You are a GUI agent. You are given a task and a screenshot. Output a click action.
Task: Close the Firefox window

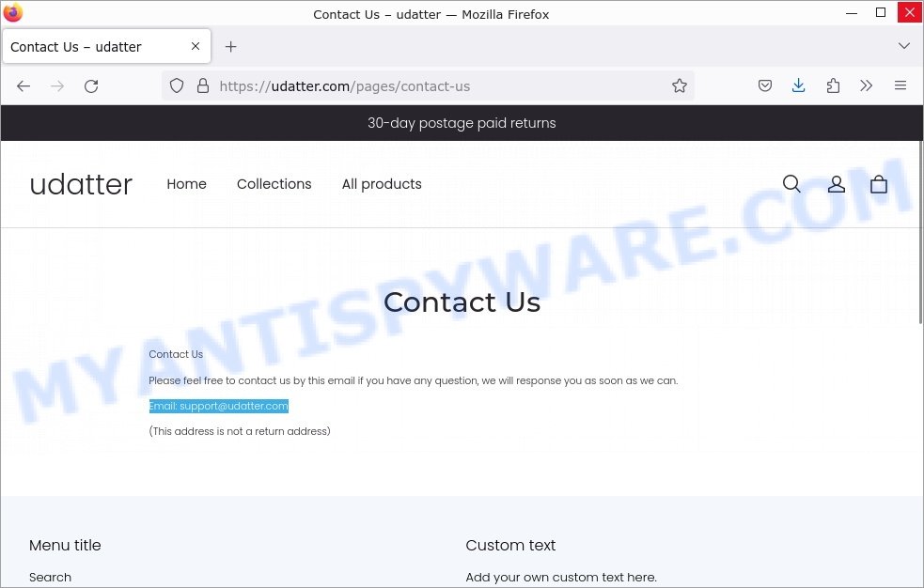[x=909, y=13]
